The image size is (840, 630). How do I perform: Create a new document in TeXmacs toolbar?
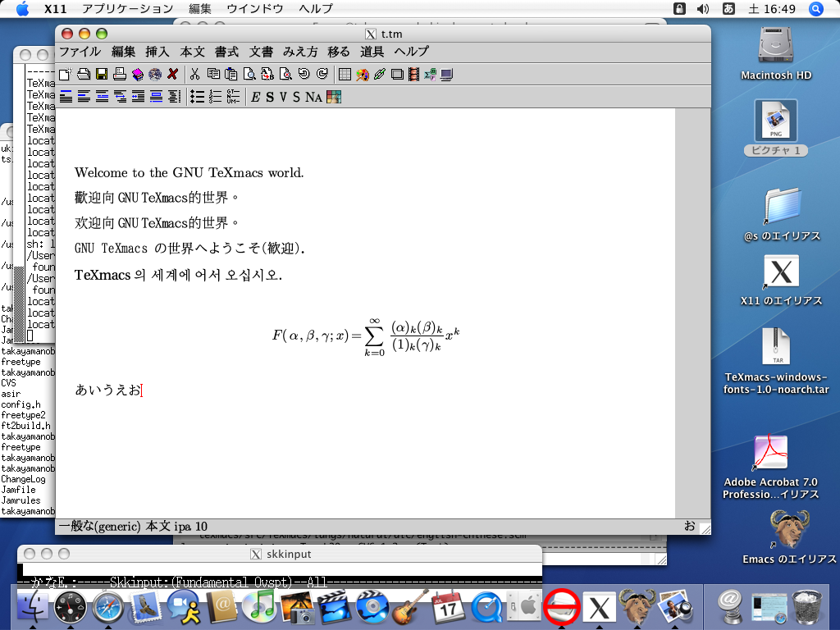pos(65,75)
